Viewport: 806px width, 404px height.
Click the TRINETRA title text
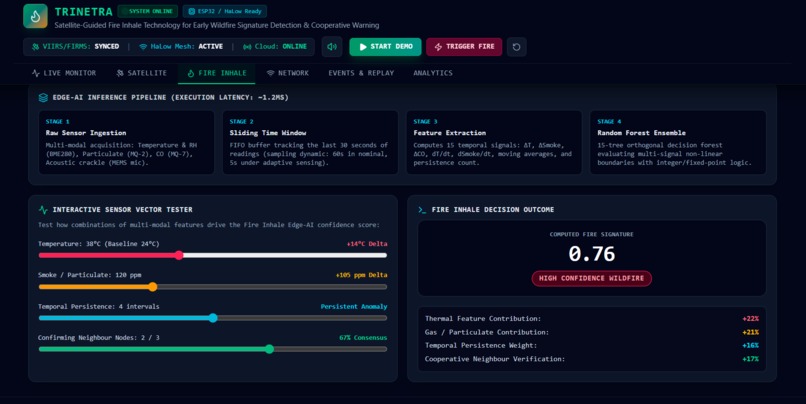point(82,12)
